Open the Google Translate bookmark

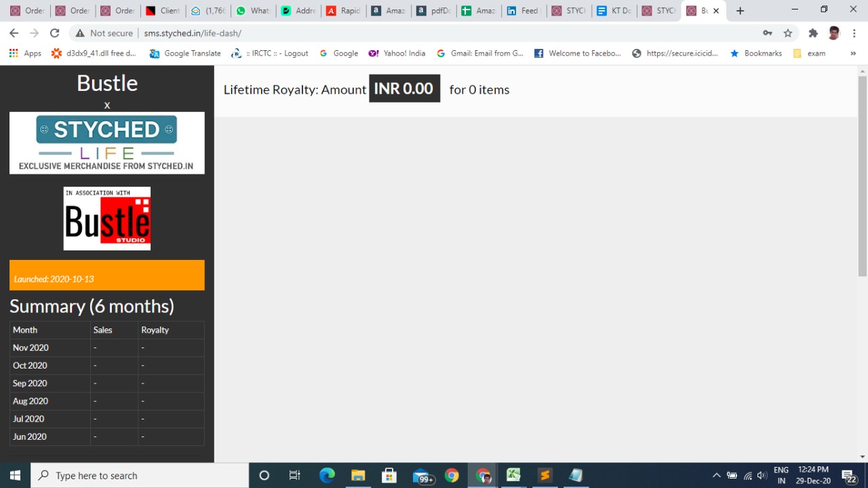185,53
